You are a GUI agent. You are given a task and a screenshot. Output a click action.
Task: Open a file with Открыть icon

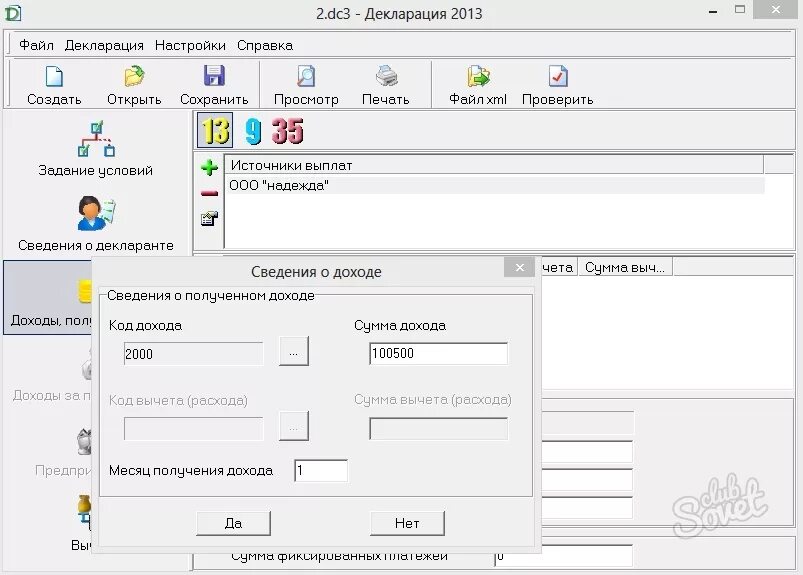pyautogui.click(x=134, y=77)
